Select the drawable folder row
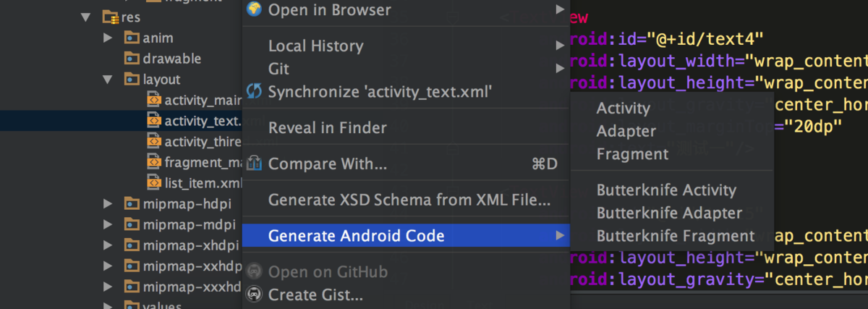 121,59
